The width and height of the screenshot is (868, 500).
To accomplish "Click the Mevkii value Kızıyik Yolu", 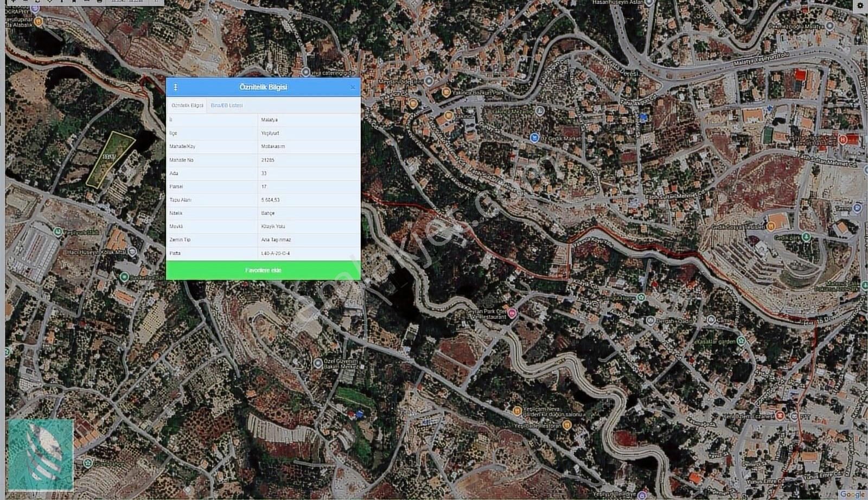I will [273, 227].
